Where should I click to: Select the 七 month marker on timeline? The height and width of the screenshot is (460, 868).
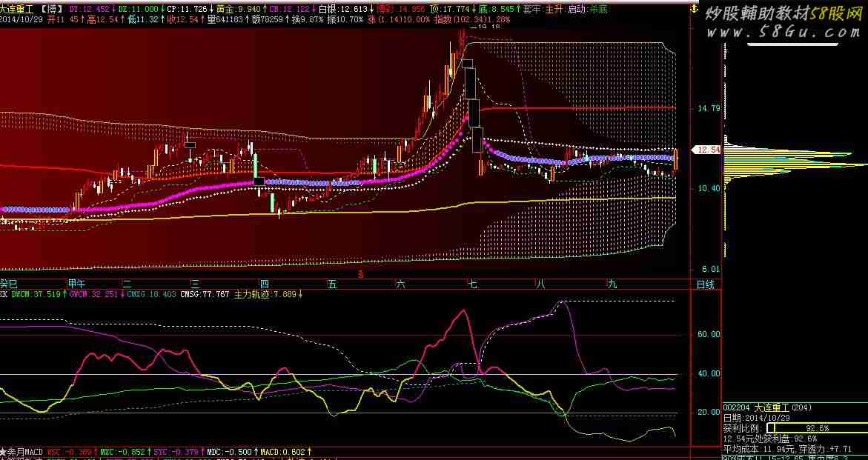473,284
